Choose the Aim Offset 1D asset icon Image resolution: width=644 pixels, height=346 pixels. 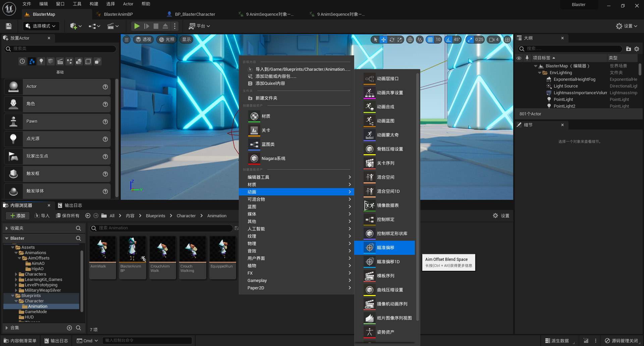pyautogui.click(x=370, y=262)
